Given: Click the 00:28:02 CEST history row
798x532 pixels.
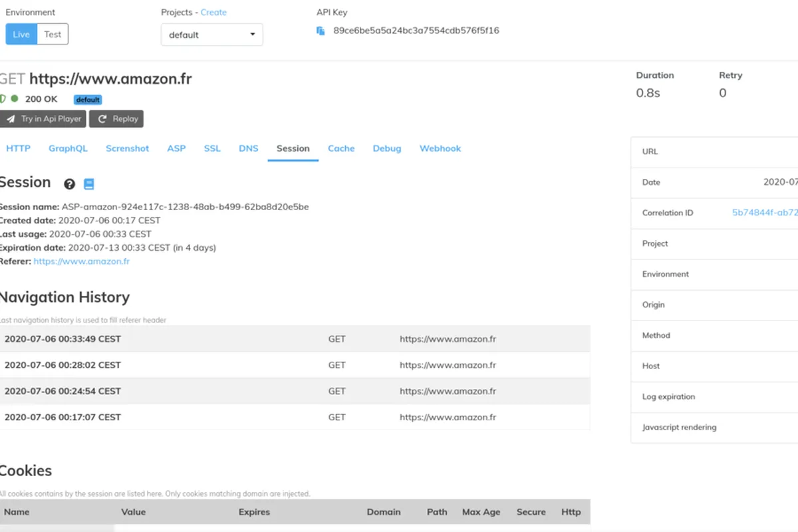Looking at the screenshot, I should 295,364.
